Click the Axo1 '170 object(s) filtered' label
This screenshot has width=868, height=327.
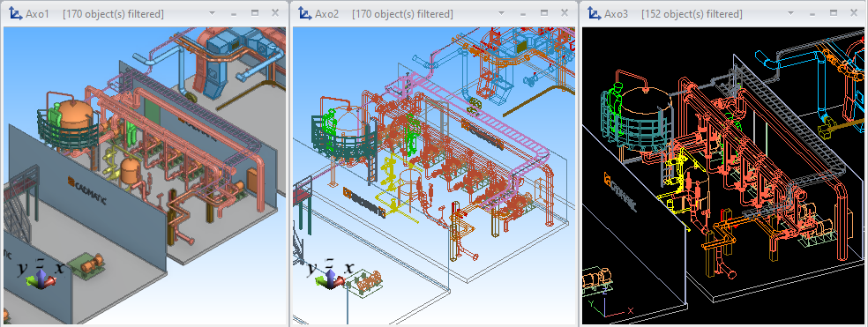coord(114,14)
